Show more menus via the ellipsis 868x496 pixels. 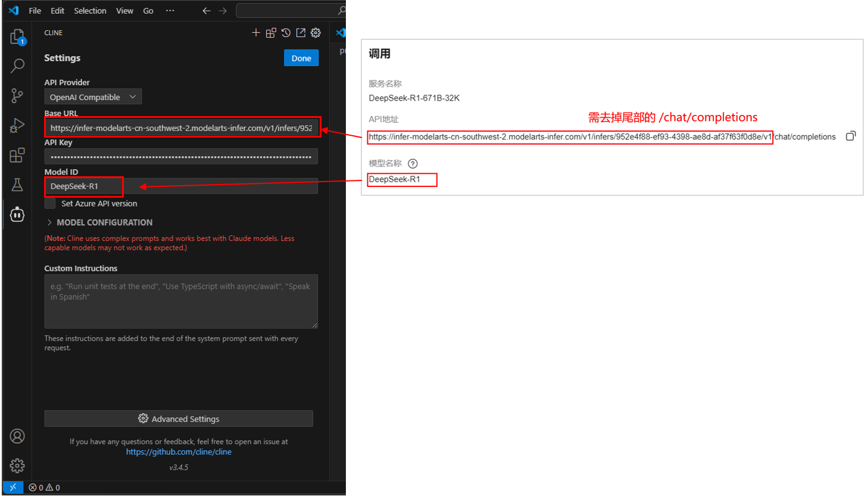point(170,11)
